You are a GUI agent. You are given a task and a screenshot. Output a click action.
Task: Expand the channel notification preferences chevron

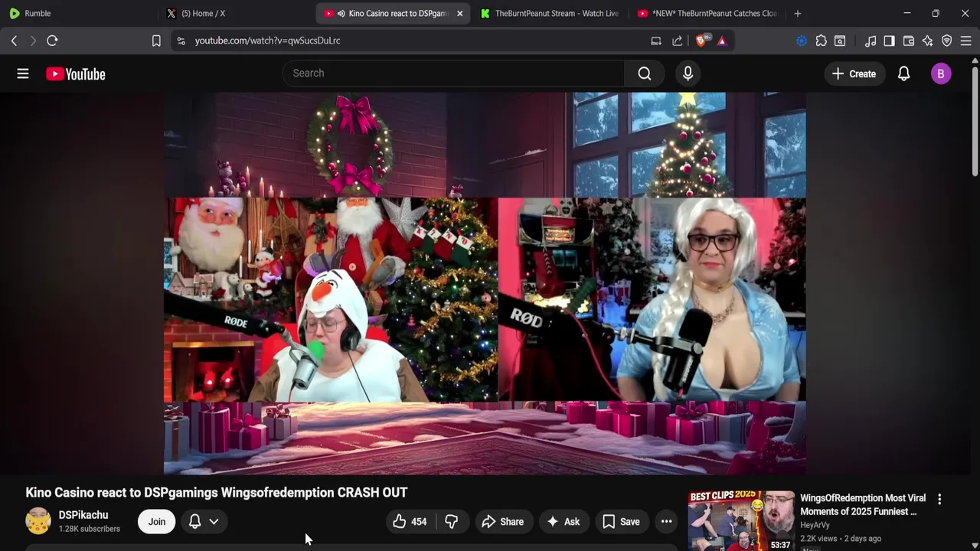tap(214, 522)
